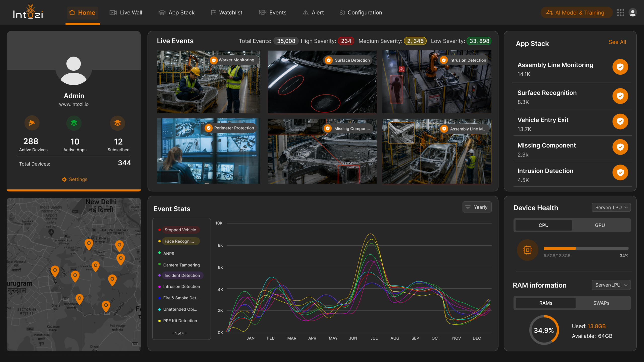The width and height of the screenshot is (644, 362).
Task: Click the Low Severity 33,898 badge
Action: tap(479, 41)
